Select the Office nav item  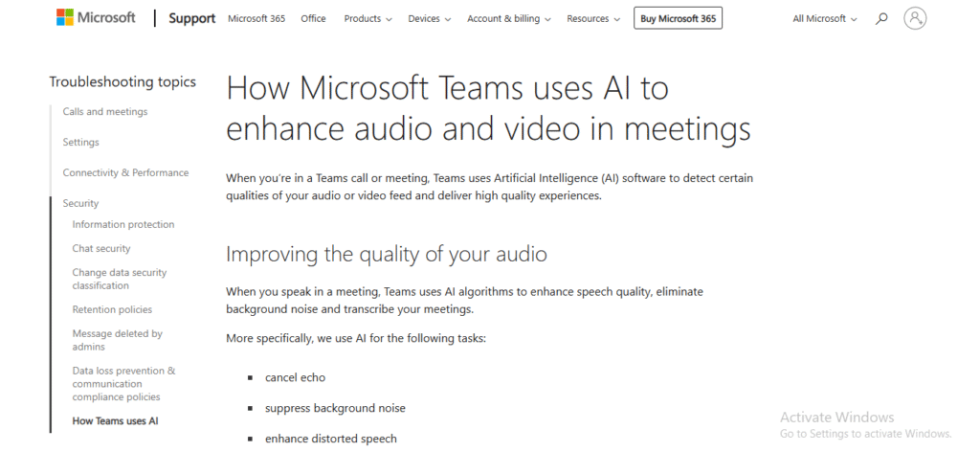(313, 19)
